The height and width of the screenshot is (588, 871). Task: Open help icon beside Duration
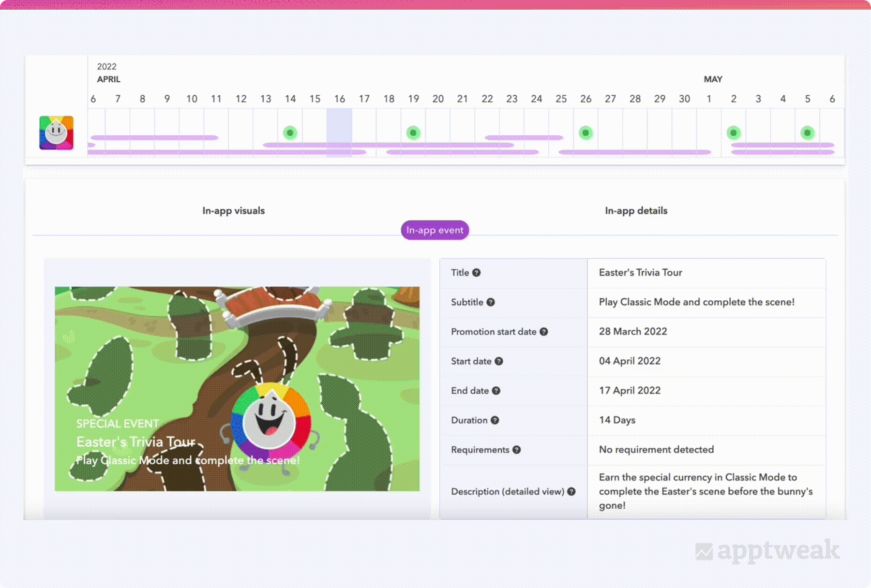pos(495,420)
